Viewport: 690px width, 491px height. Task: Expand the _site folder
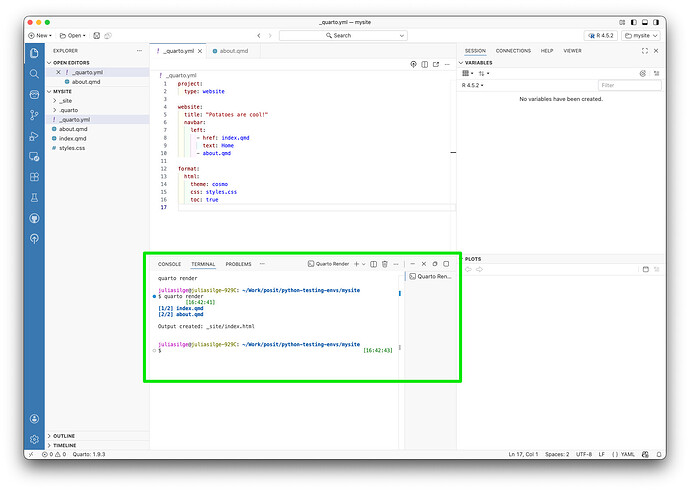click(65, 101)
